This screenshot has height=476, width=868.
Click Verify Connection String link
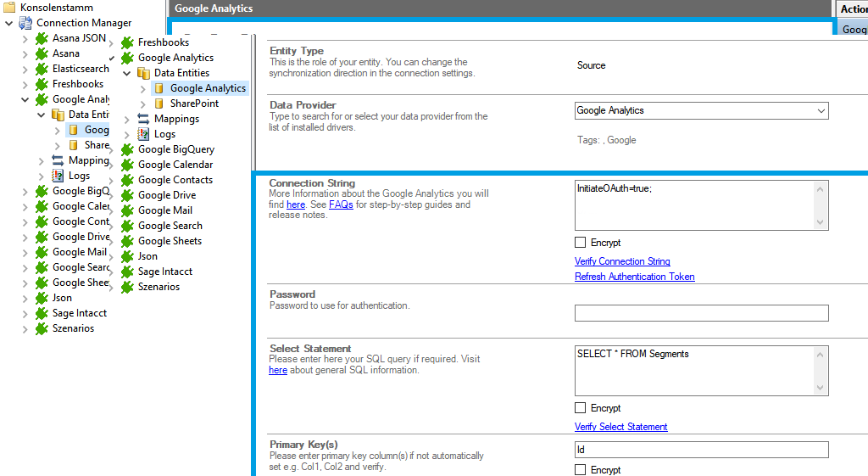click(x=622, y=261)
